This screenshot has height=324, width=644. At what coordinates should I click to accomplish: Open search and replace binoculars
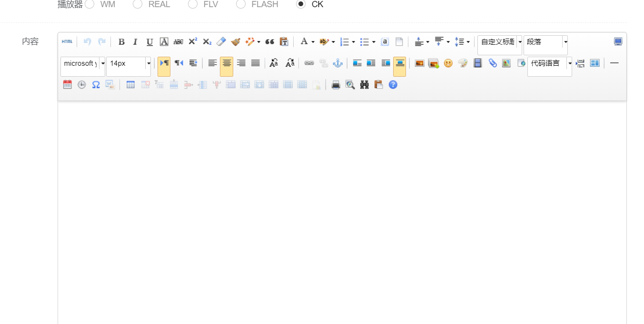point(364,85)
